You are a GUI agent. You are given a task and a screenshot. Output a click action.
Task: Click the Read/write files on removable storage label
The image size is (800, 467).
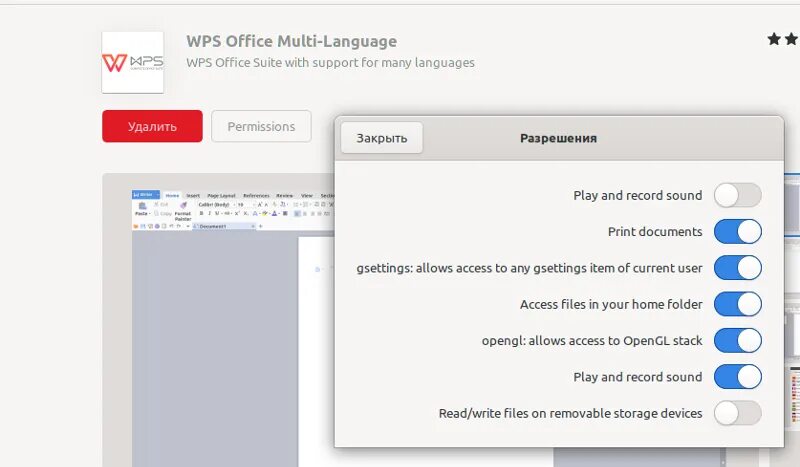570,413
